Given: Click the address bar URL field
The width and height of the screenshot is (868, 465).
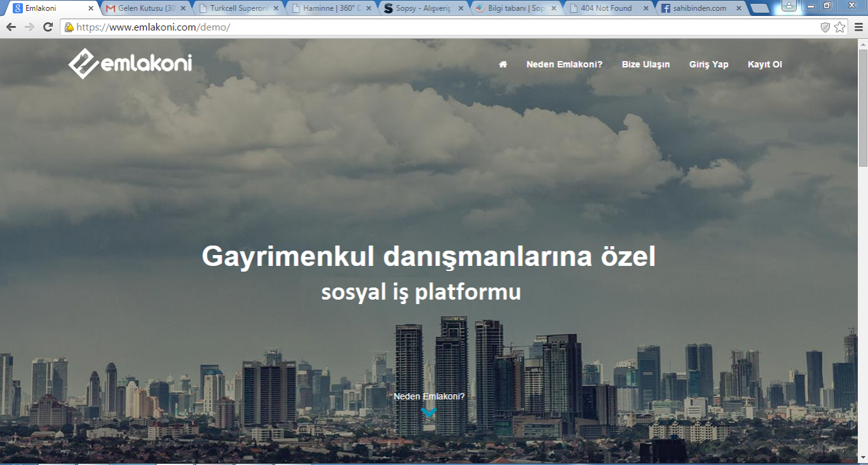Looking at the screenshot, I should coord(445,27).
